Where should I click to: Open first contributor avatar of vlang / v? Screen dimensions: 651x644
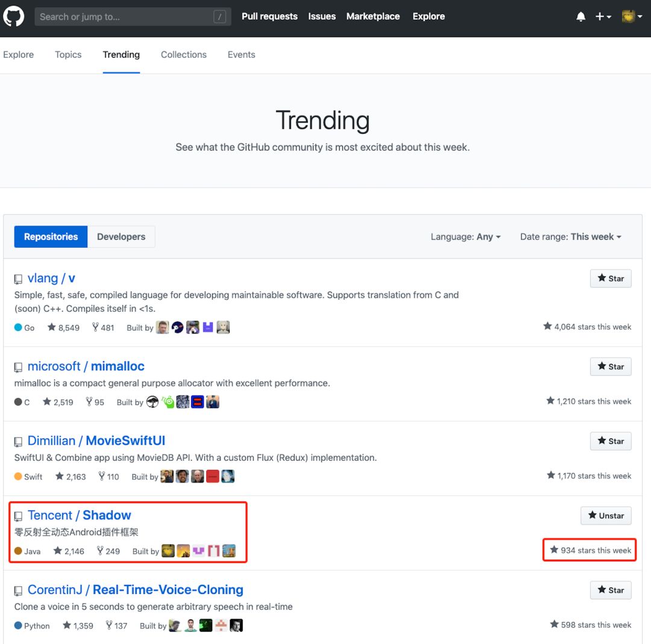click(x=162, y=327)
